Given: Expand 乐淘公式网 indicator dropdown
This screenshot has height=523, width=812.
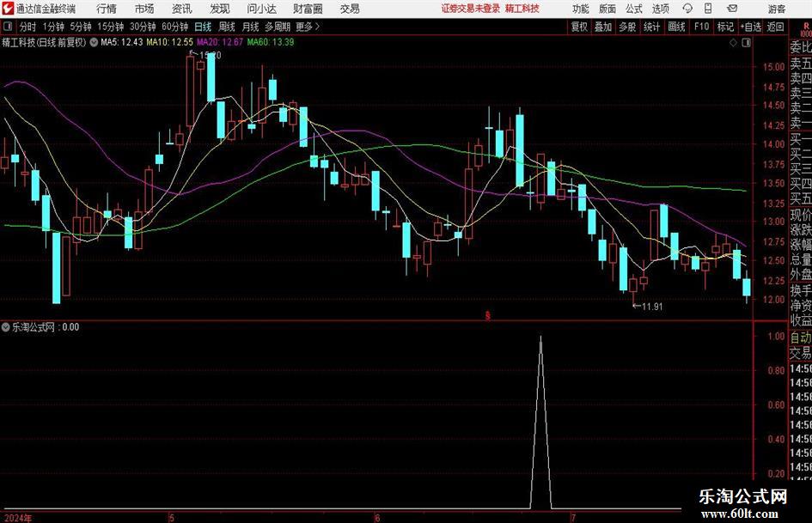Looking at the screenshot, I should (x=6, y=327).
